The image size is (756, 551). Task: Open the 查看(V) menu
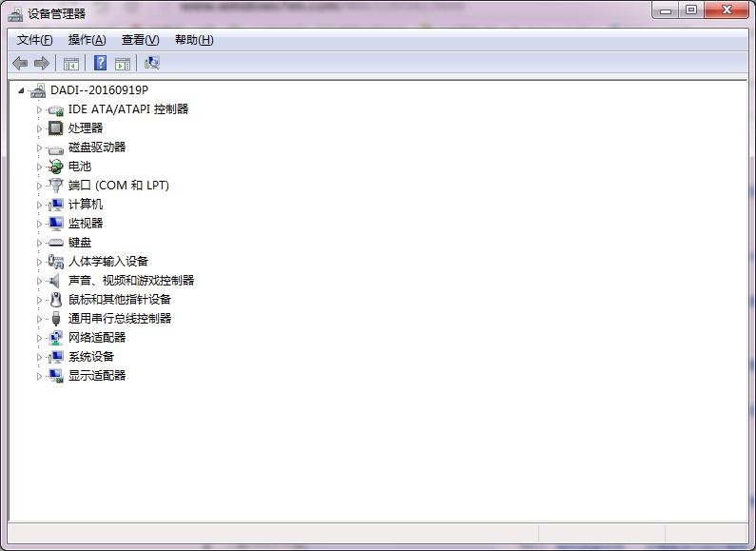pyautogui.click(x=141, y=40)
